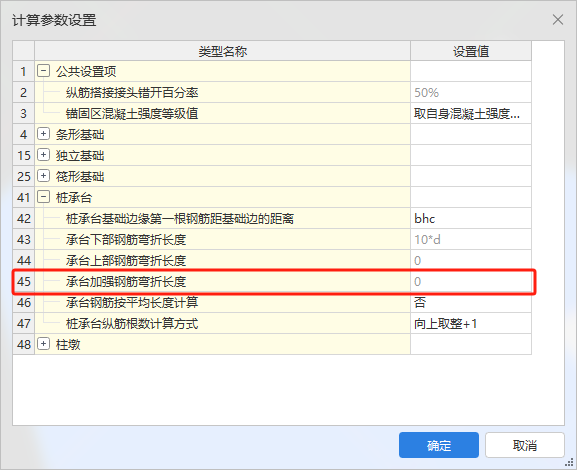Screen dimensions: 577x470
Task: Select the 否 value for 承台钢筋按平均长度计算
Action: (x=471, y=303)
